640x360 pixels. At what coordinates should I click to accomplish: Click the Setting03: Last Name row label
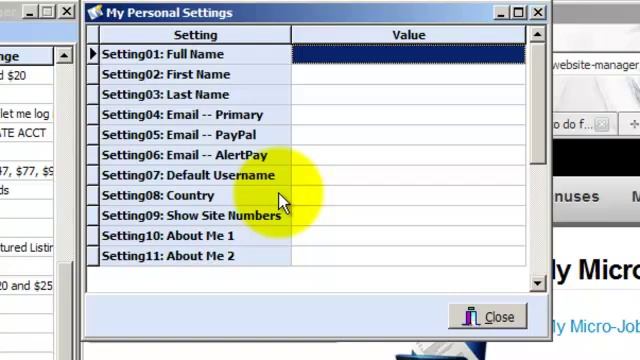click(x=165, y=95)
